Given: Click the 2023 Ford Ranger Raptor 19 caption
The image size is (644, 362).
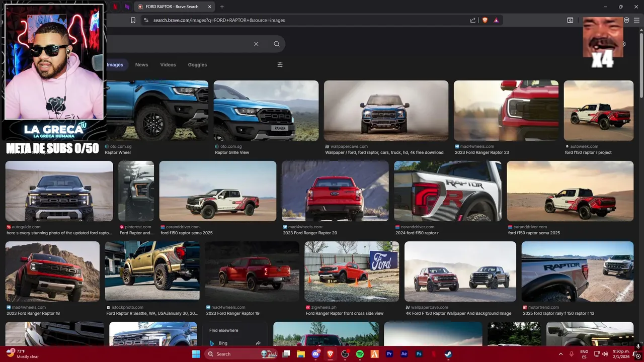Looking at the screenshot, I should pyautogui.click(x=233, y=313).
